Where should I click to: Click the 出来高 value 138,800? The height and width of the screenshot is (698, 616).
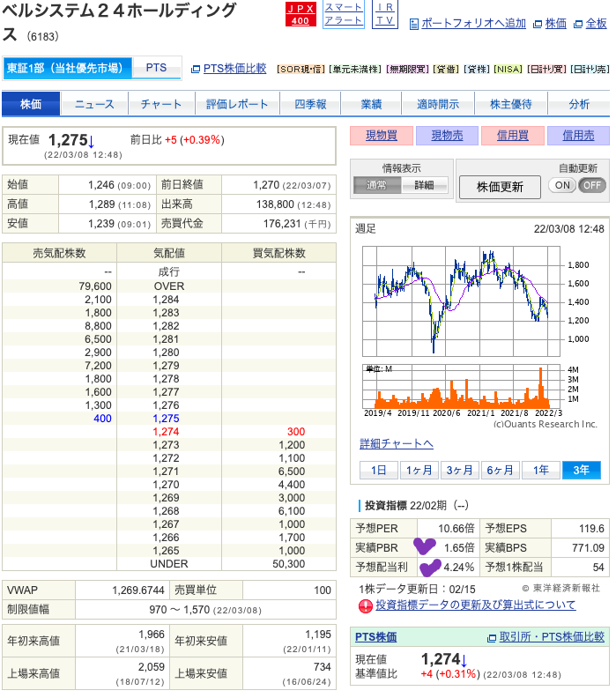[x=275, y=204]
